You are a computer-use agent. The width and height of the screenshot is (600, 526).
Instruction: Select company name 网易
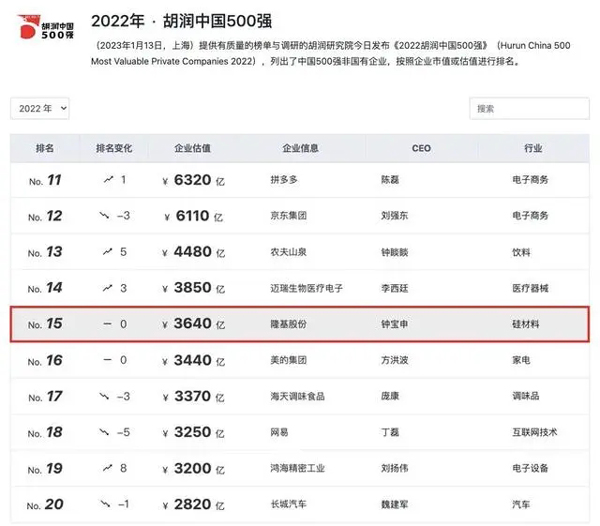coord(279,432)
